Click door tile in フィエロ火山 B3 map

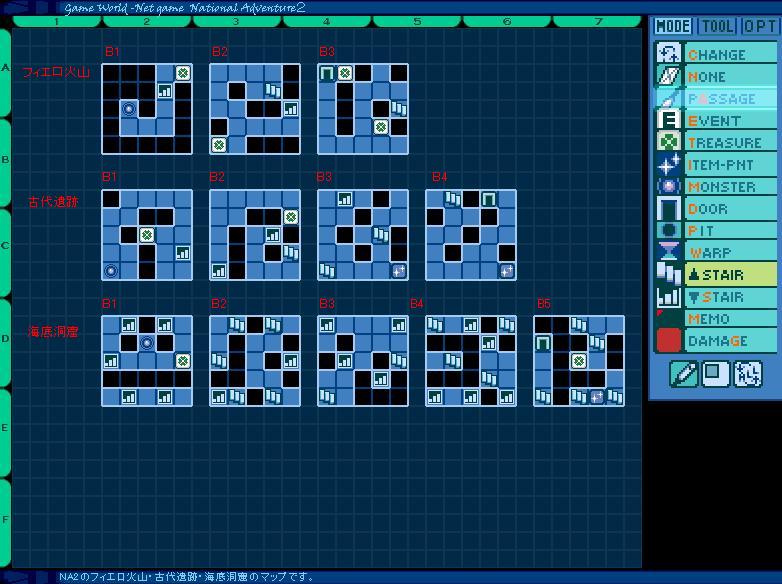pos(327,73)
